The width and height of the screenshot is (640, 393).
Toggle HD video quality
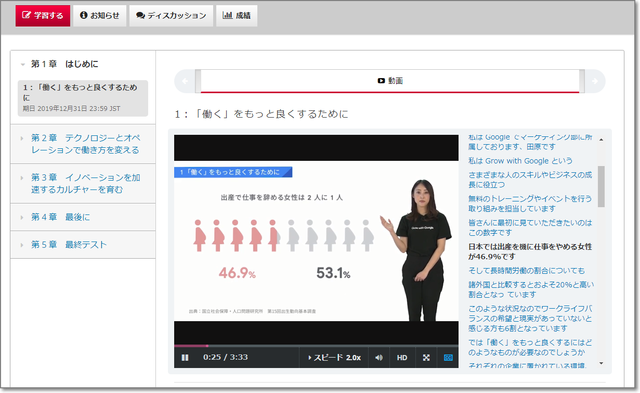pyautogui.click(x=402, y=357)
